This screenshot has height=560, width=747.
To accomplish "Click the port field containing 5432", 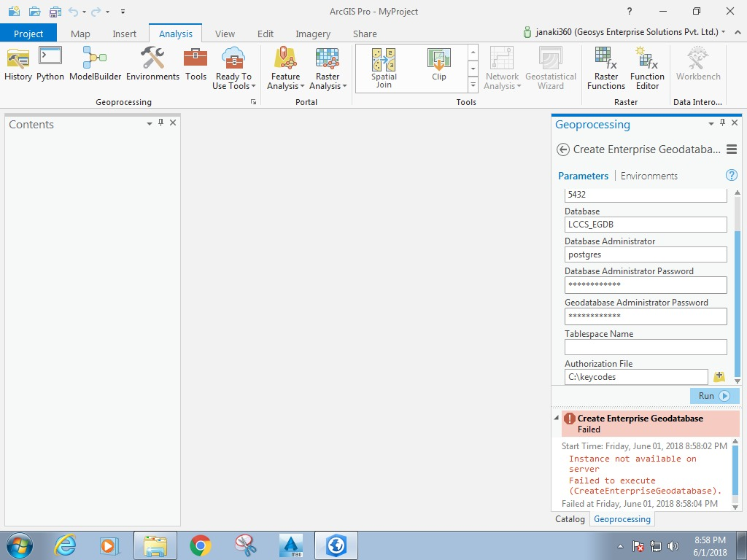I will point(646,195).
